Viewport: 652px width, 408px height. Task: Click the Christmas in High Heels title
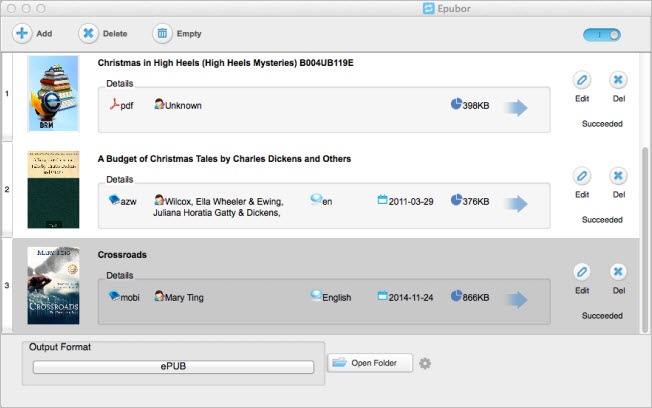tap(225, 63)
